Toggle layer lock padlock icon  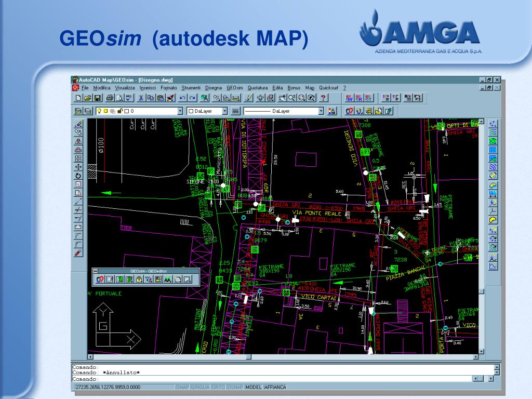click(x=120, y=111)
